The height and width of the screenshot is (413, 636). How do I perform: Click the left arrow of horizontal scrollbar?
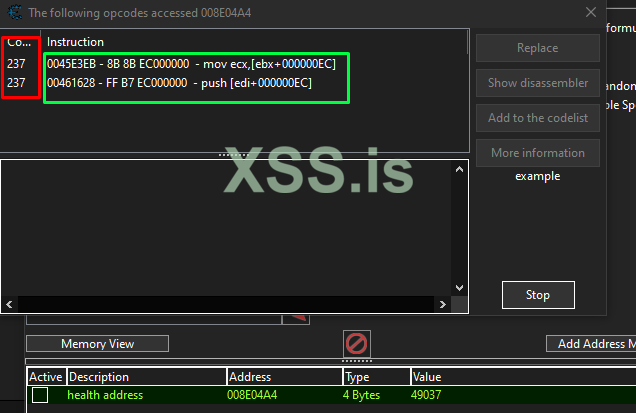coord(9,304)
